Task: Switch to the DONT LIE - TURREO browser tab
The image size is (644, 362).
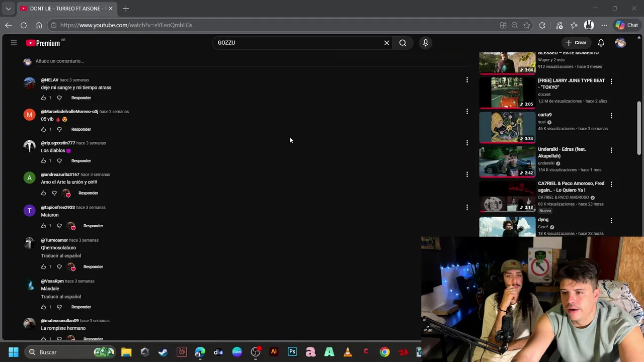Action: click(65, 9)
